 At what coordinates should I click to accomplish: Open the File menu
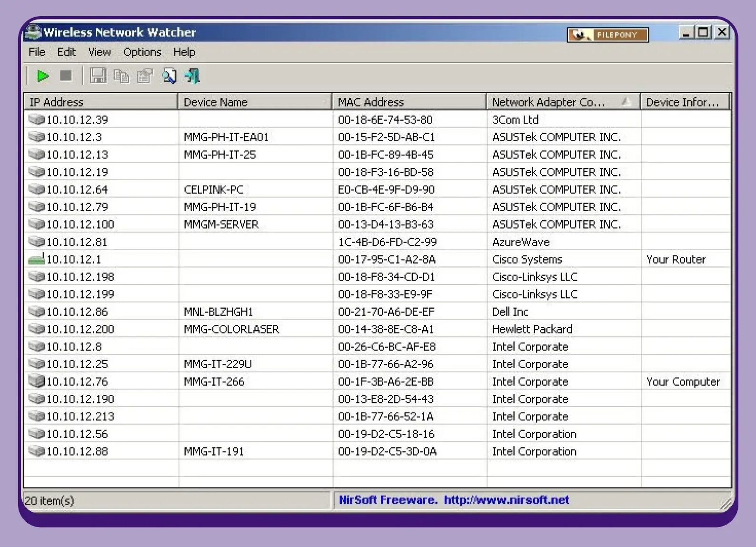[37, 52]
